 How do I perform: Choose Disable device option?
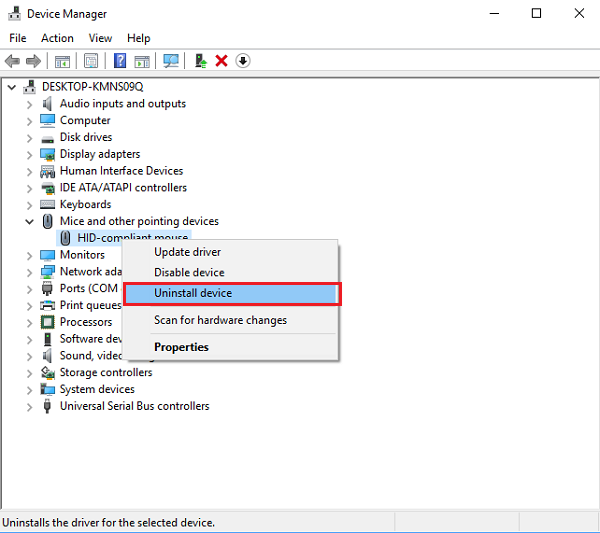(x=189, y=272)
